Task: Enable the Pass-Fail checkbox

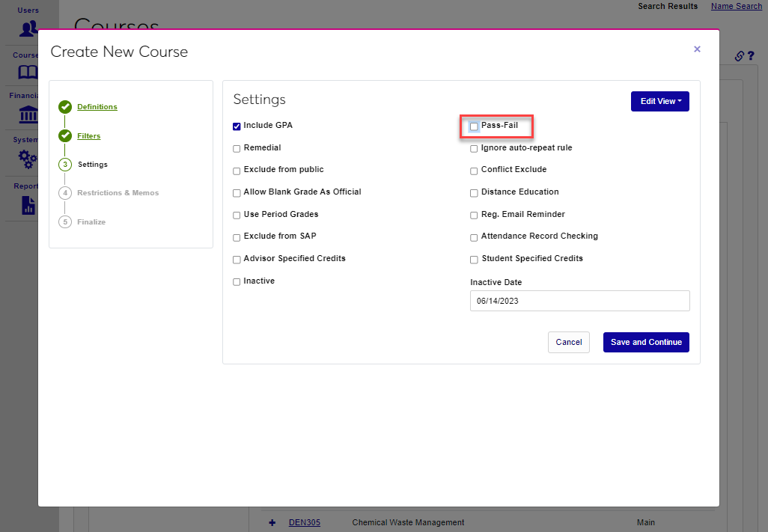Action: pyautogui.click(x=474, y=126)
